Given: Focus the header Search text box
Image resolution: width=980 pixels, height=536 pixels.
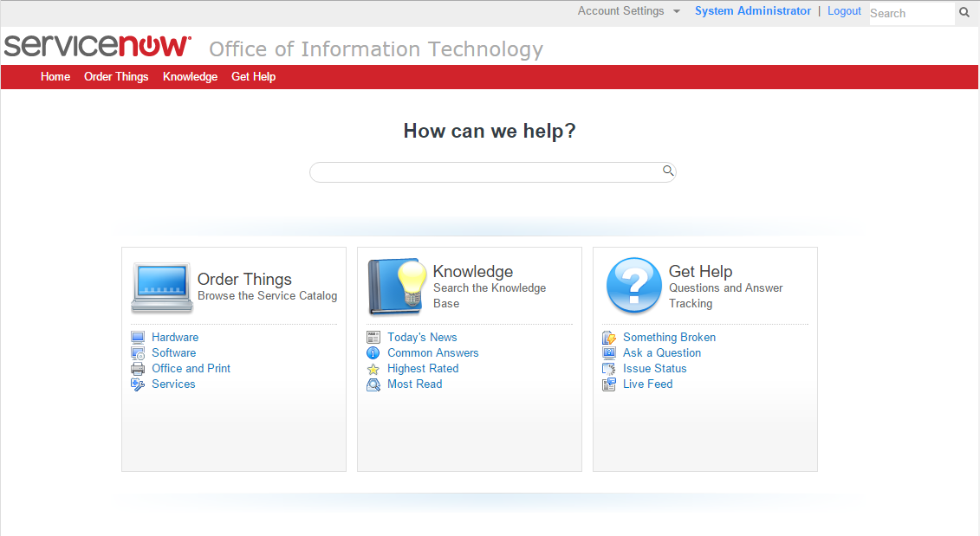Looking at the screenshot, I should coord(912,13).
